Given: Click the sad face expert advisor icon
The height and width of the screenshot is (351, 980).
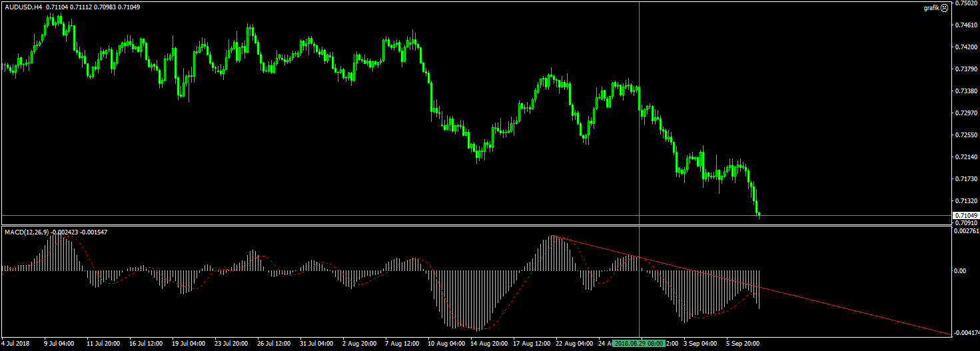Looking at the screenshot, I should 945,8.
